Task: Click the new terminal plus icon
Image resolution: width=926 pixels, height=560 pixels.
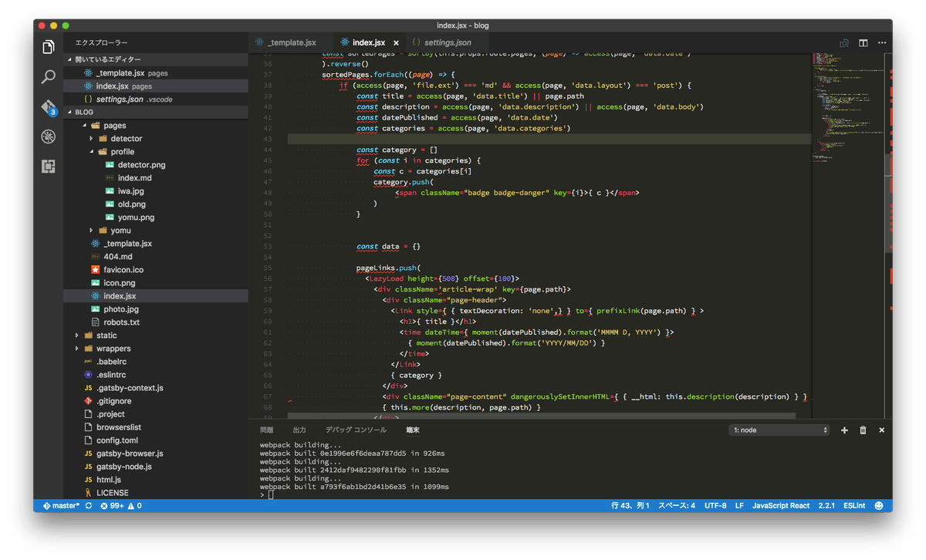Action: [x=844, y=430]
